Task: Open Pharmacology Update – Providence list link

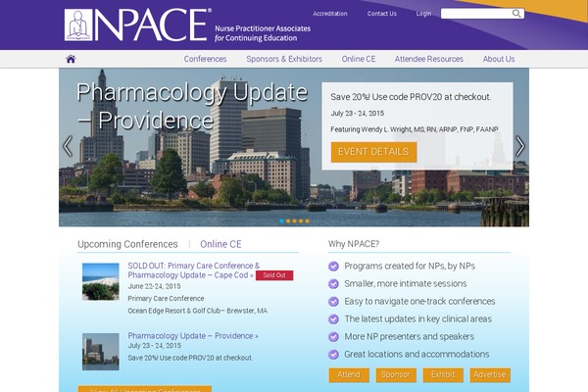Action: coord(193,336)
